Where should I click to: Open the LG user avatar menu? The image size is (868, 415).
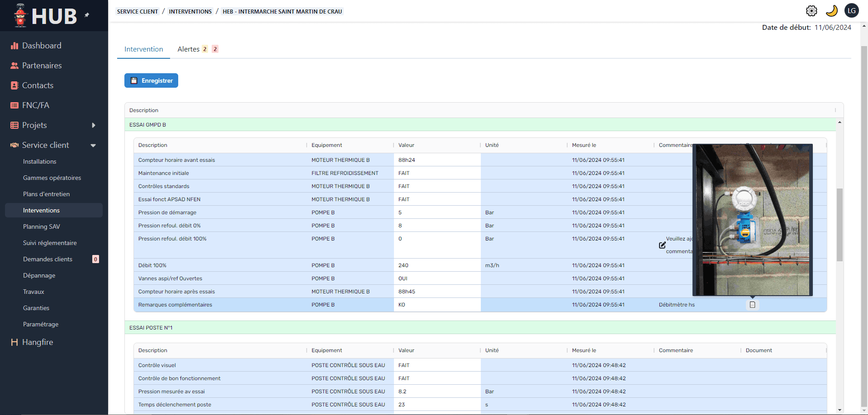click(852, 11)
